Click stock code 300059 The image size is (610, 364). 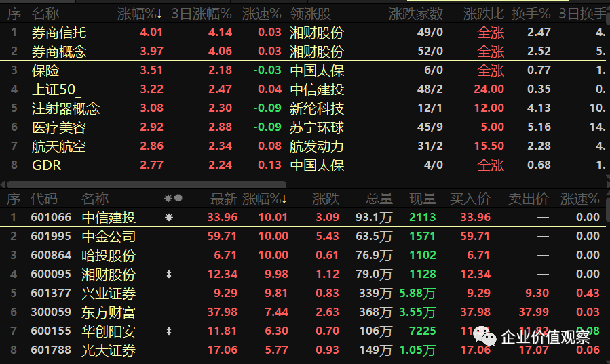tap(51, 312)
